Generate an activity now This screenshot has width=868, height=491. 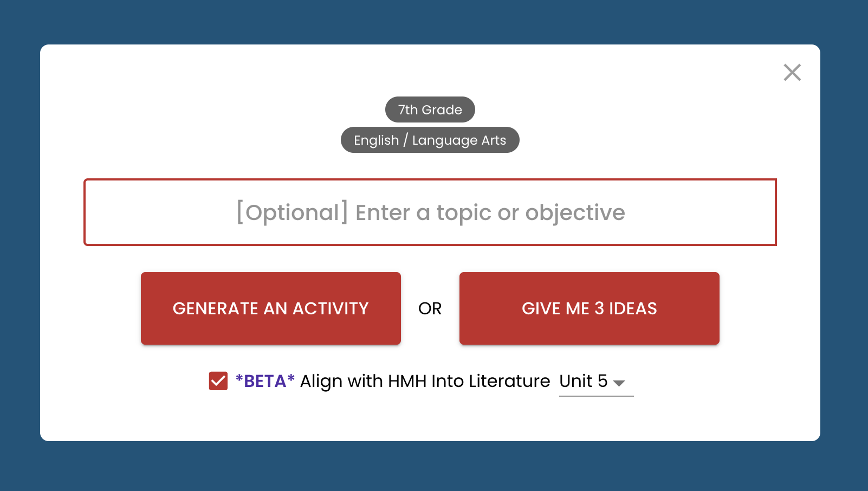pyautogui.click(x=270, y=308)
